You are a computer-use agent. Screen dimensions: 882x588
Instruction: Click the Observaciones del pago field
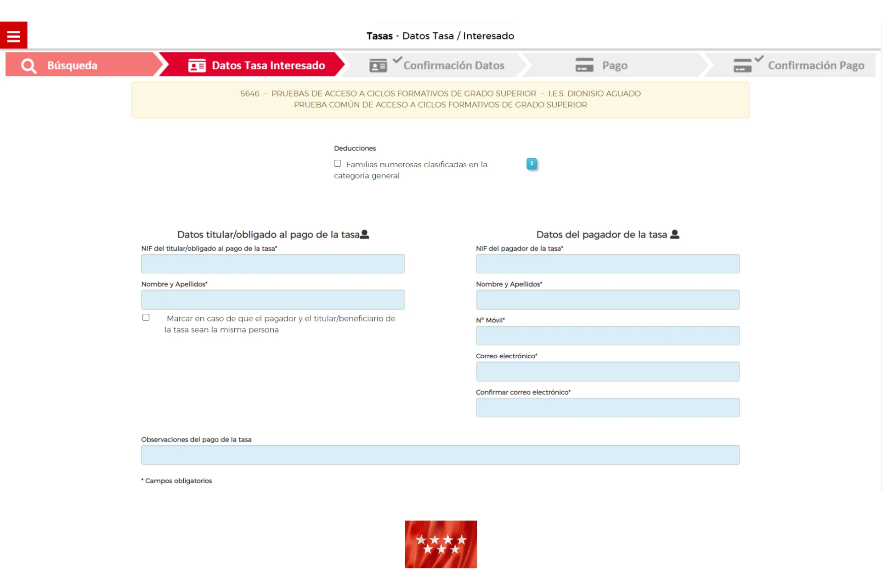pyautogui.click(x=440, y=455)
